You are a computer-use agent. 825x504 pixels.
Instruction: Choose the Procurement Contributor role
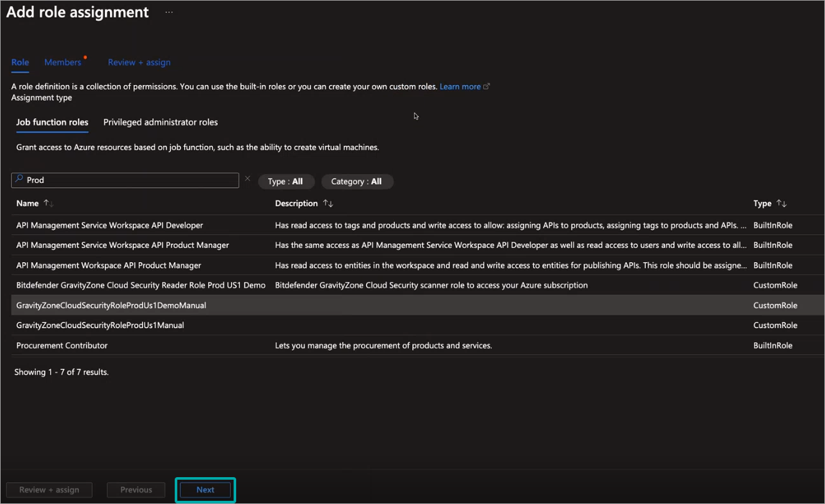(x=62, y=345)
